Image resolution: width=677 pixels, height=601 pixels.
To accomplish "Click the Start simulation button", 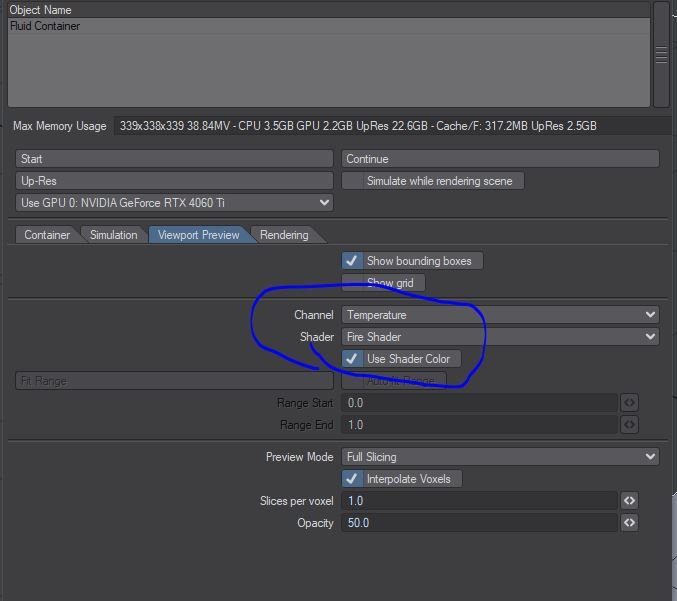I will click(x=174, y=159).
